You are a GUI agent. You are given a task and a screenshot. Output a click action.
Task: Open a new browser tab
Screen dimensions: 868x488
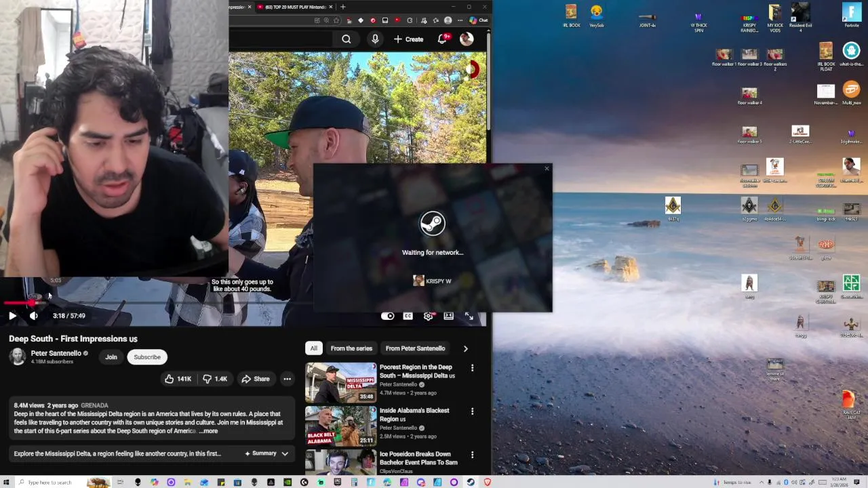(x=342, y=7)
